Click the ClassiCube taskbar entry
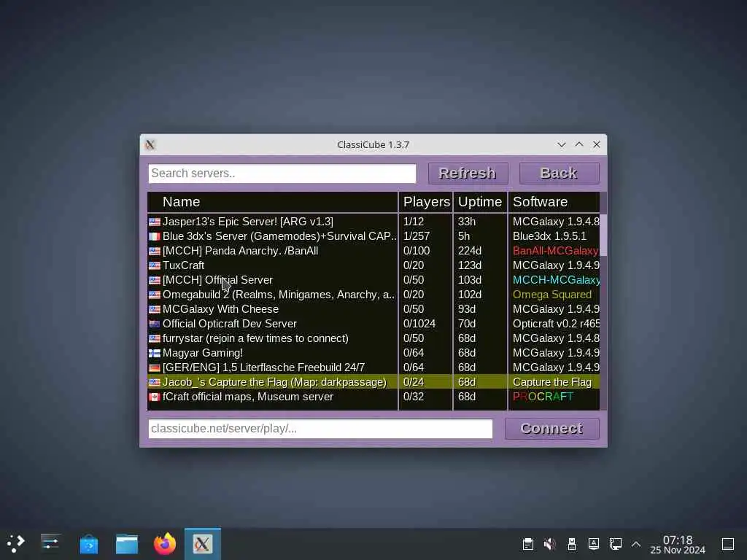 [x=203, y=544]
